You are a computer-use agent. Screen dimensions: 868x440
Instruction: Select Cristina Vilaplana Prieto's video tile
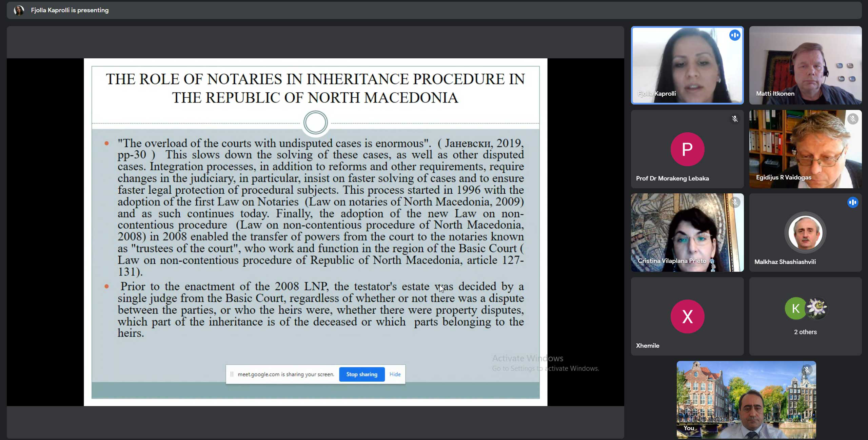(x=687, y=233)
